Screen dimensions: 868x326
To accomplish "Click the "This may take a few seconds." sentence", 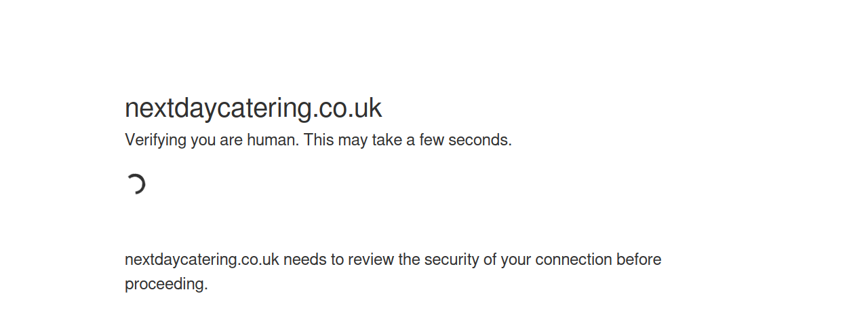I will tap(408, 141).
